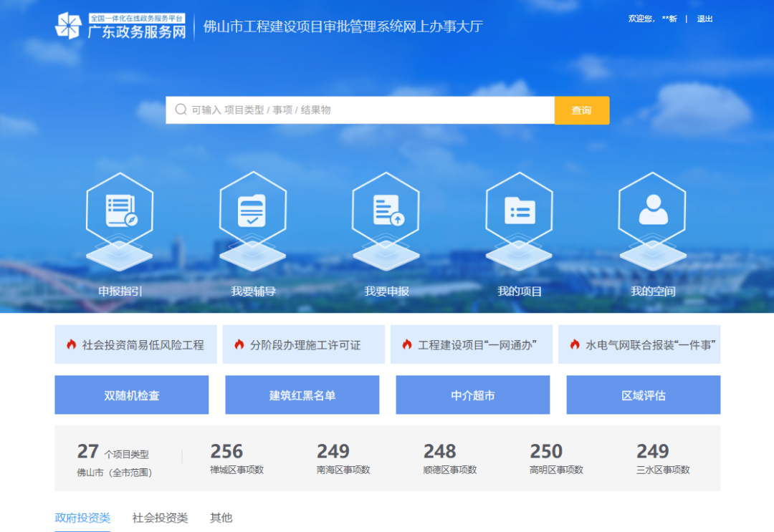
Task: Open the 分阶段办理施工许可证 hot link
Action: click(x=305, y=344)
